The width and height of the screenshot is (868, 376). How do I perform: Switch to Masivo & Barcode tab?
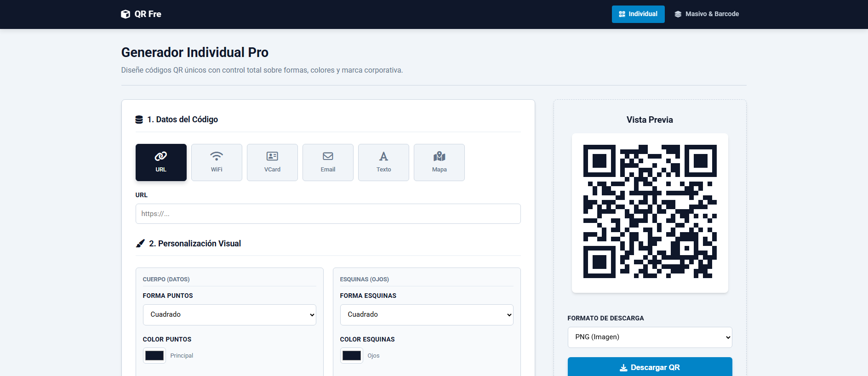pyautogui.click(x=707, y=14)
